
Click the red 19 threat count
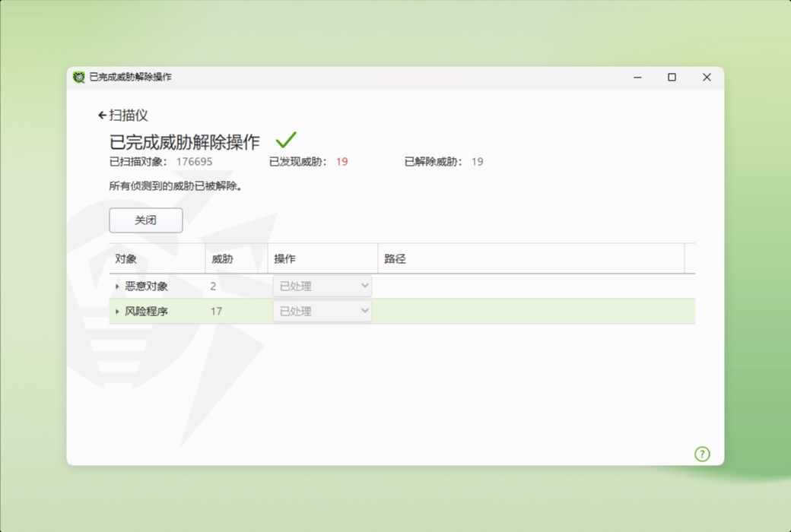(341, 162)
